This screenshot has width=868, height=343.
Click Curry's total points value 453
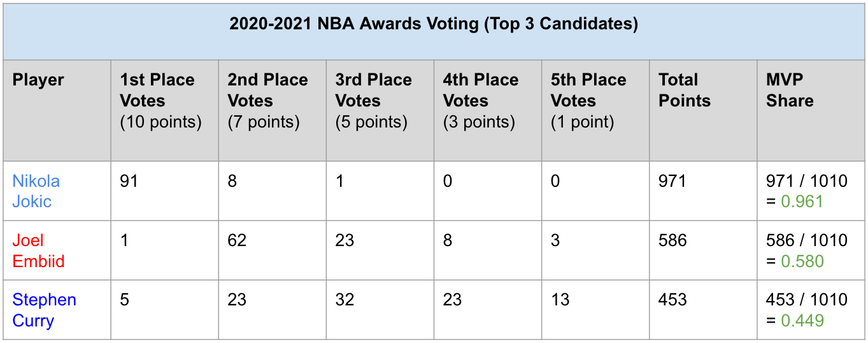pyautogui.click(x=672, y=300)
